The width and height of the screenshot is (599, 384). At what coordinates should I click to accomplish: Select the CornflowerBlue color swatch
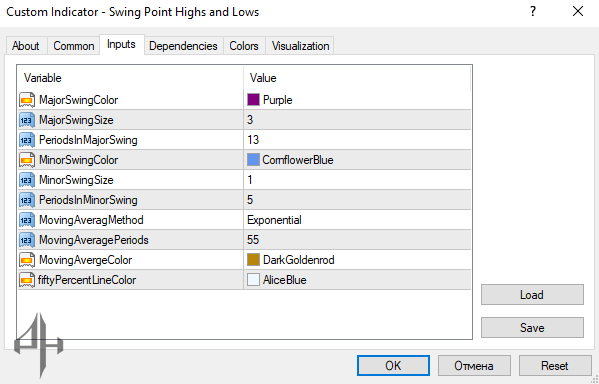tap(253, 160)
